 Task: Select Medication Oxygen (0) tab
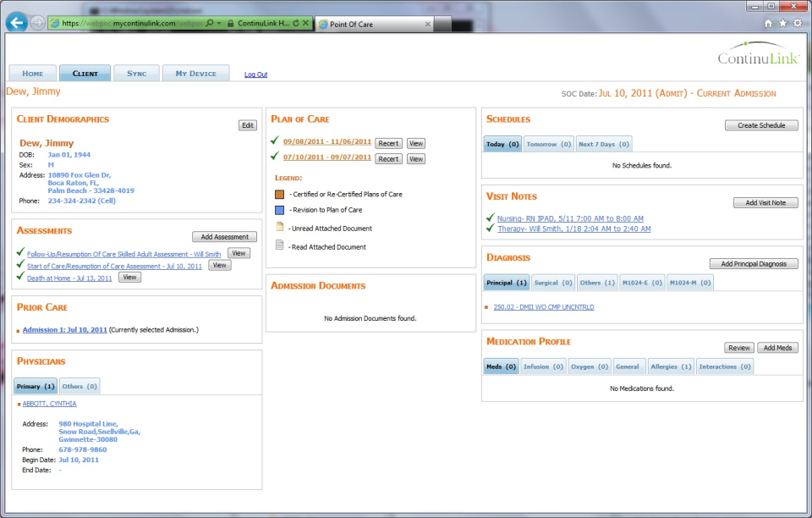pos(590,366)
